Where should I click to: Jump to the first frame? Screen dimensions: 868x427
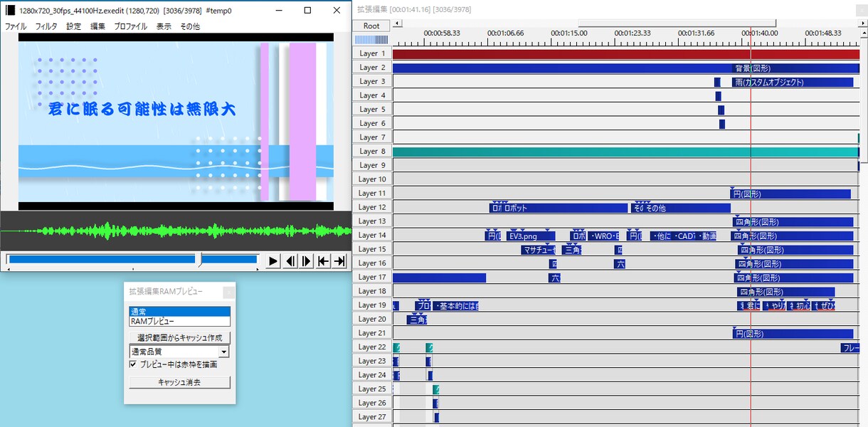pyautogui.click(x=323, y=261)
